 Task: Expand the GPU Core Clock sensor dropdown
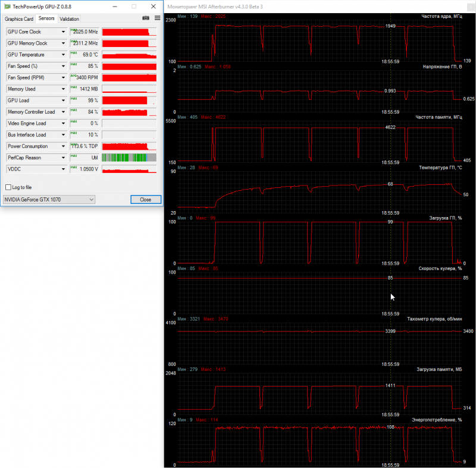click(x=63, y=32)
